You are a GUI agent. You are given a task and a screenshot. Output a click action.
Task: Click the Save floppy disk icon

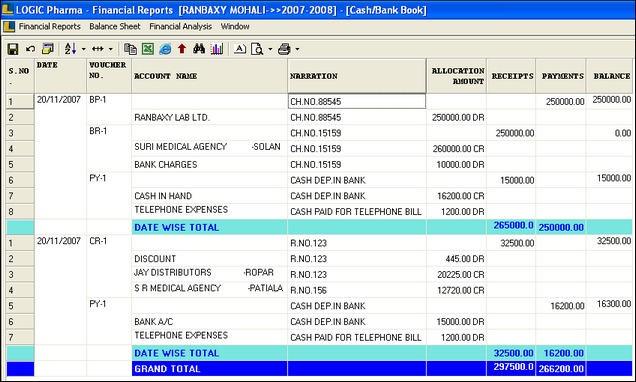point(13,49)
